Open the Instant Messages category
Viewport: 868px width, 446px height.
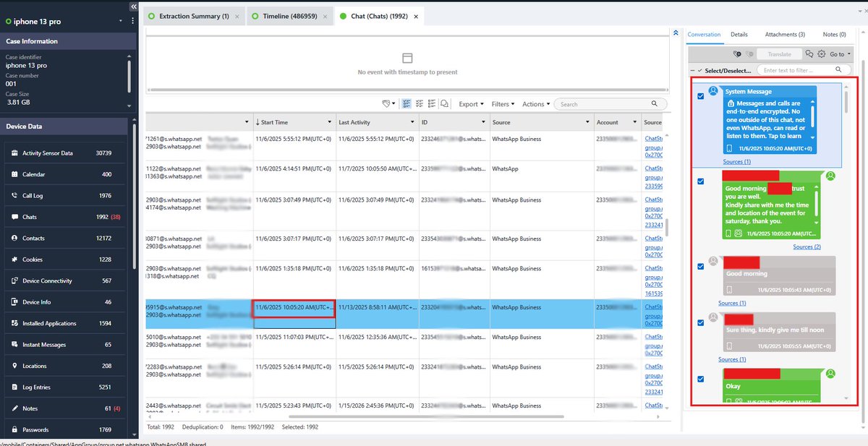point(64,345)
